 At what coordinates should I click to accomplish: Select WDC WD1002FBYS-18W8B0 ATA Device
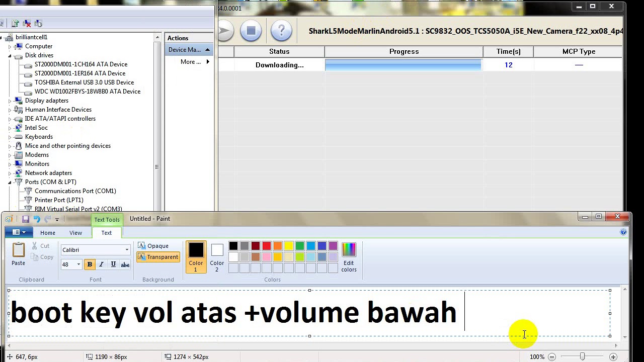tap(87, 92)
